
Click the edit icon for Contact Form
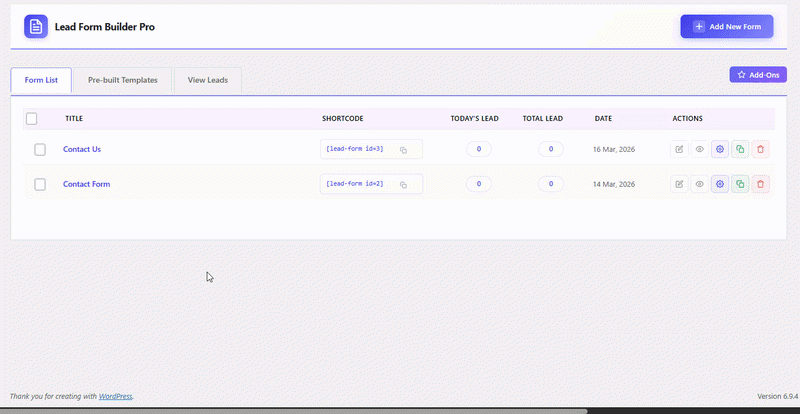[x=680, y=184]
